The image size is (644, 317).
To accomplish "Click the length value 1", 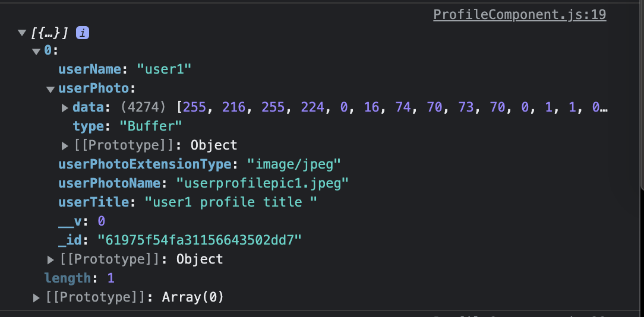I will point(111,278).
